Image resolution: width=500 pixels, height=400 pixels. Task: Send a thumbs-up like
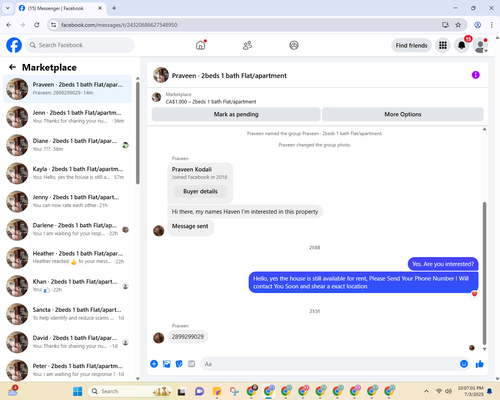[480, 364]
